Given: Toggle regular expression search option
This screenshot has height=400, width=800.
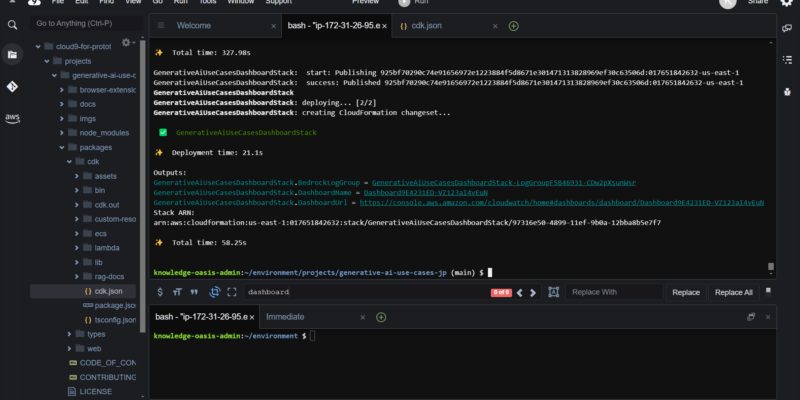Looking at the screenshot, I should pyautogui.click(x=159, y=292).
